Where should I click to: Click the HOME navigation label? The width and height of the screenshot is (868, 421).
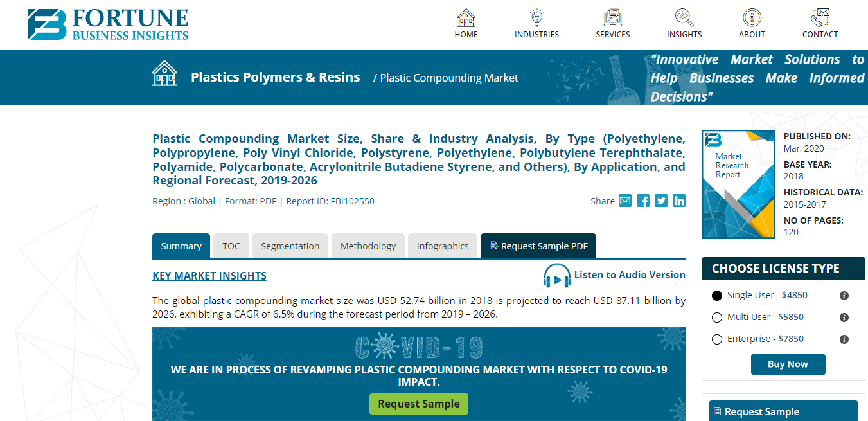(466, 35)
